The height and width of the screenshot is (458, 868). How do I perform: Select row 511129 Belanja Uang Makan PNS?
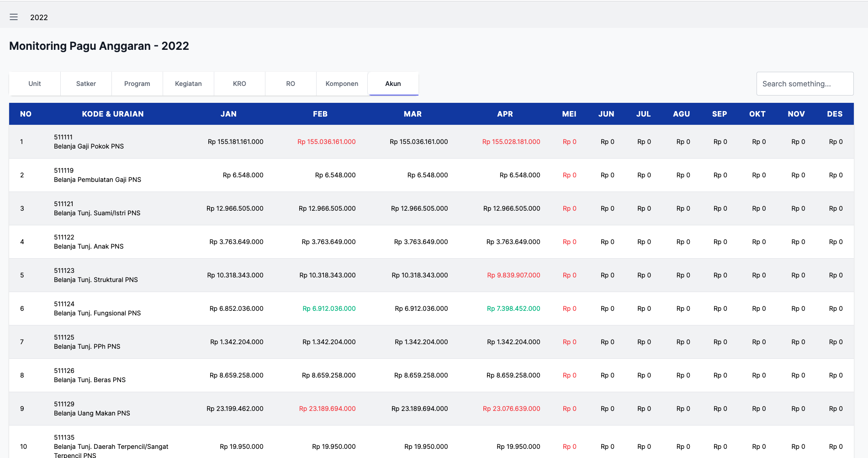pyautogui.click(x=92, y=409)
